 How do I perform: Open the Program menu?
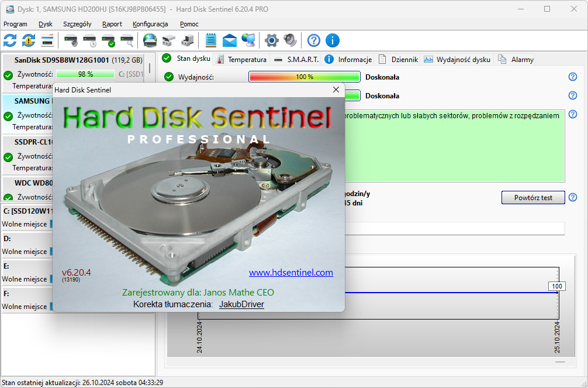point(15,24)
